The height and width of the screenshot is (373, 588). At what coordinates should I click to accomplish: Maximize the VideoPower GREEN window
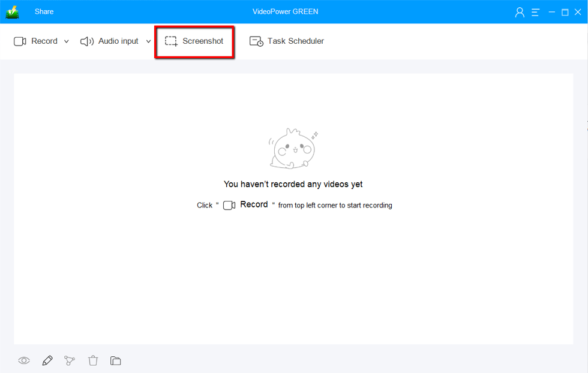pos(565,12)
